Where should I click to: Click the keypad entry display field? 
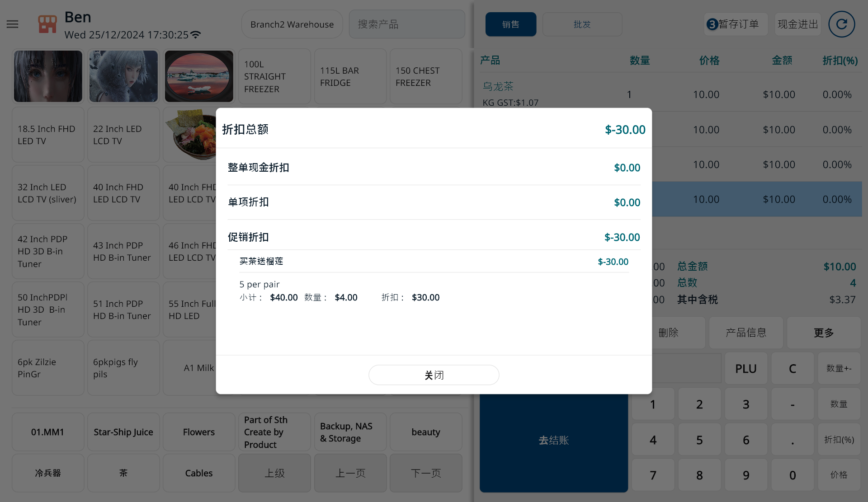(x=687, y=369)
